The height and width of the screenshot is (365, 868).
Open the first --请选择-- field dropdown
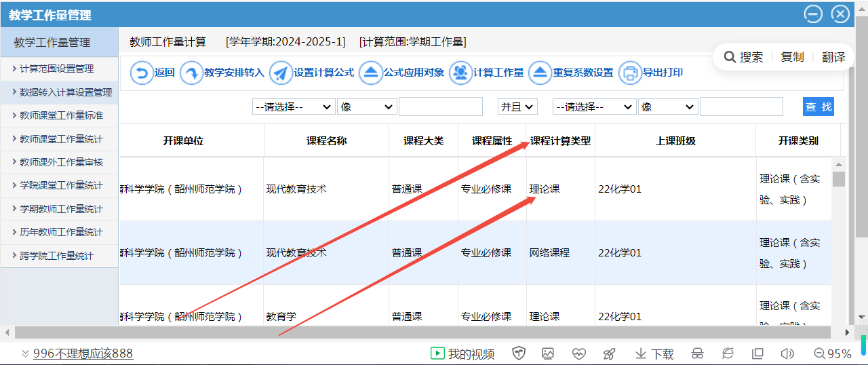click(x=294, y=107)
